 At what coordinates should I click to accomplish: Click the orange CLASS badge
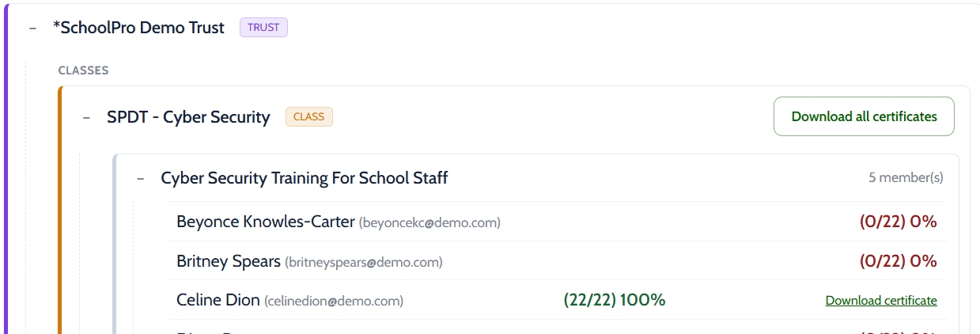pos(309,116)
